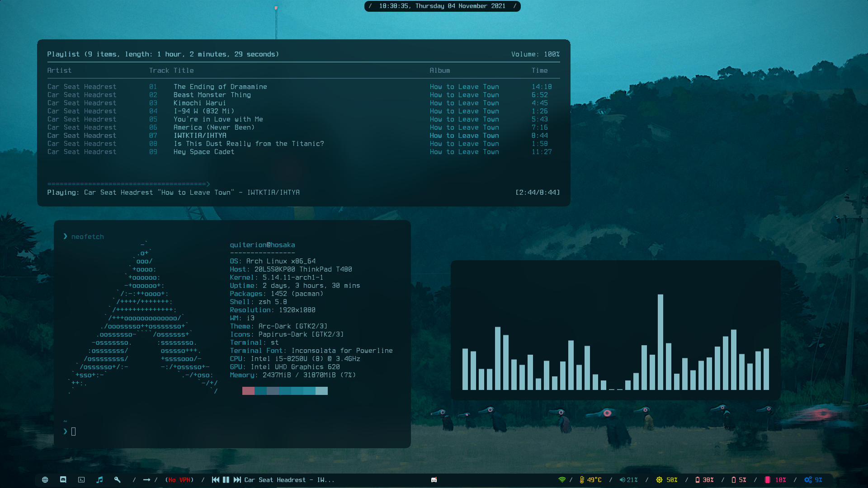Click the Track Title column header
This screenshot has width=868, height=488.
[x=171, y=70]
